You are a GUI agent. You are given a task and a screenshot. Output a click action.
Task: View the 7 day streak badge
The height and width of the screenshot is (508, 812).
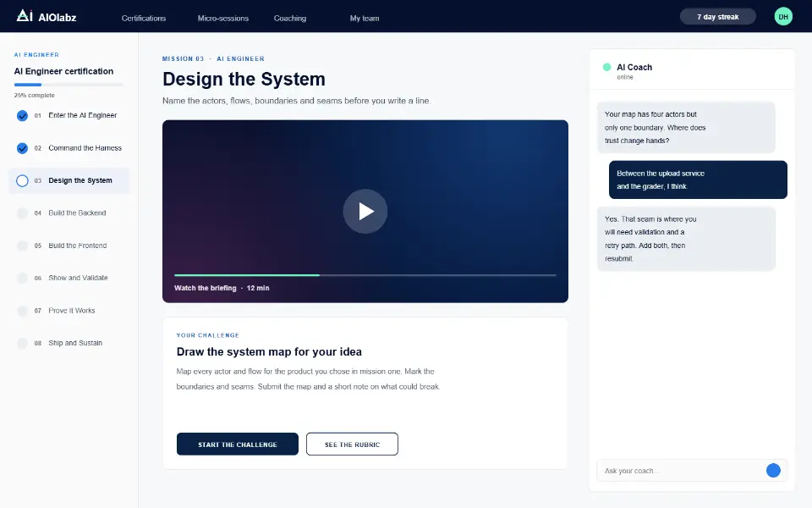pyautogui.click(x=718, y=17)
